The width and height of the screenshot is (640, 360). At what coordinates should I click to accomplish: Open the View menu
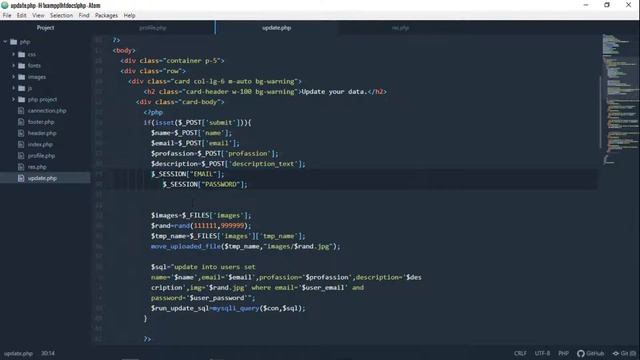tap(38, 16)
